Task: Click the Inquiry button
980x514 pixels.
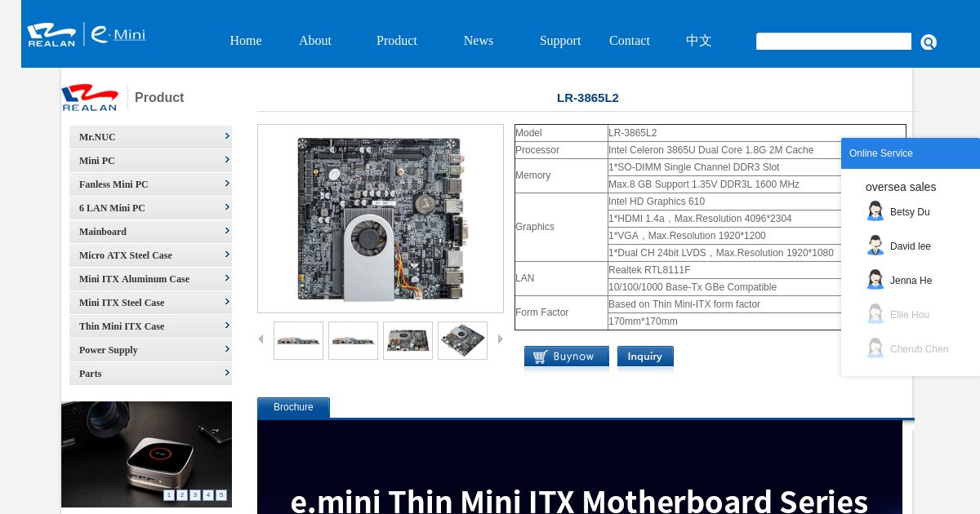Action: tap(645, 357)
